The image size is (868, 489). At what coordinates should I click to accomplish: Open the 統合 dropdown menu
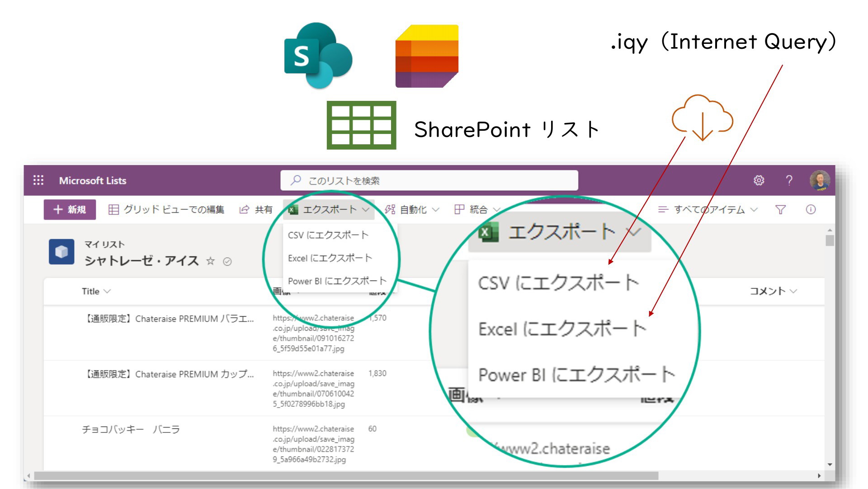[477, 209]
